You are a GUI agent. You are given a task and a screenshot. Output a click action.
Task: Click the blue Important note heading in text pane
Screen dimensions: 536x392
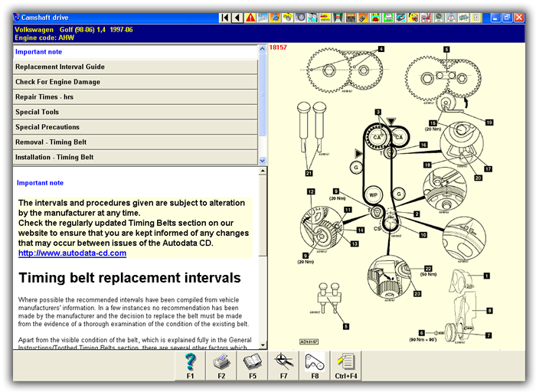(x=40, y=183)
